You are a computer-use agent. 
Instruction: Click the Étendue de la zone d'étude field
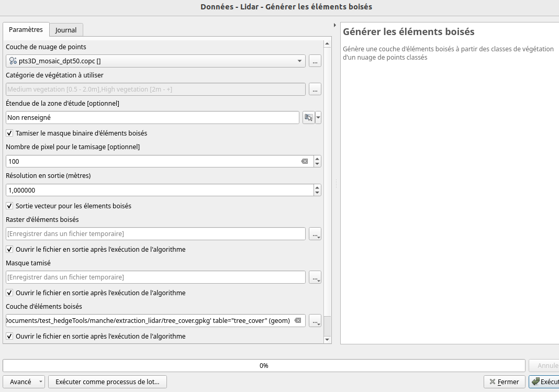(152, 118)
